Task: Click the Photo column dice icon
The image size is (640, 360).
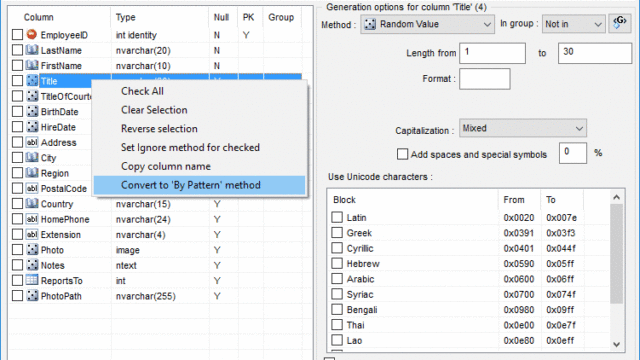Action: pos(32,250)
